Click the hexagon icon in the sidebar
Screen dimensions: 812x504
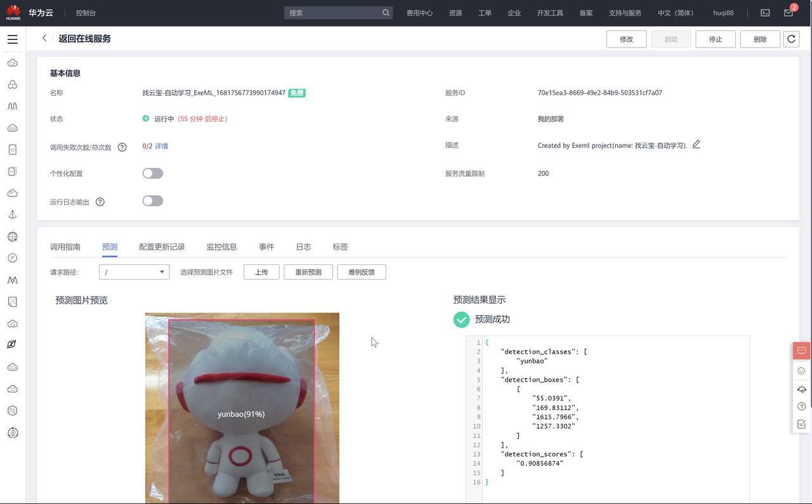(x=13, y=410)
